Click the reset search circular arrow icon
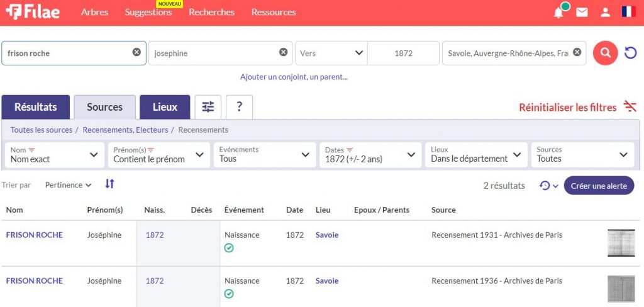 630,53
